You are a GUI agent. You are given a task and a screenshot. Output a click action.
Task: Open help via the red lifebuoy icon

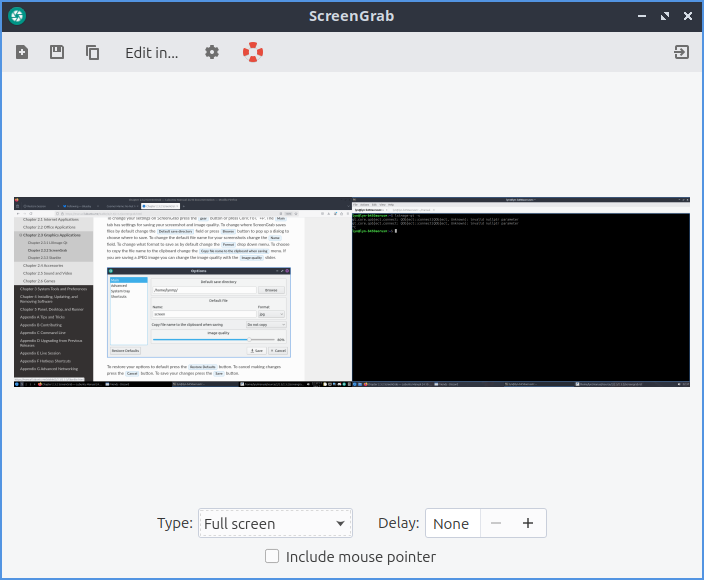click(x=253, y=53)
